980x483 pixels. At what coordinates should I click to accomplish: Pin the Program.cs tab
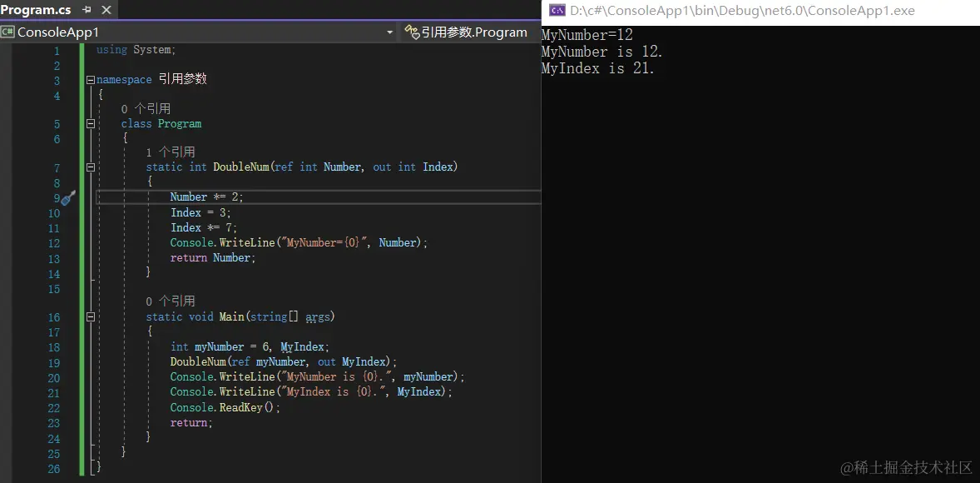pos(87,10)
